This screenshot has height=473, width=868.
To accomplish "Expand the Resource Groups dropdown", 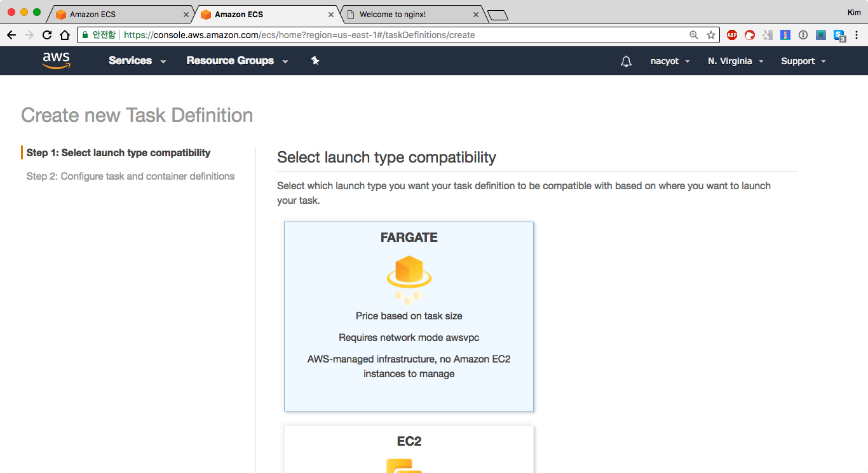I will [x=236, y=61].
